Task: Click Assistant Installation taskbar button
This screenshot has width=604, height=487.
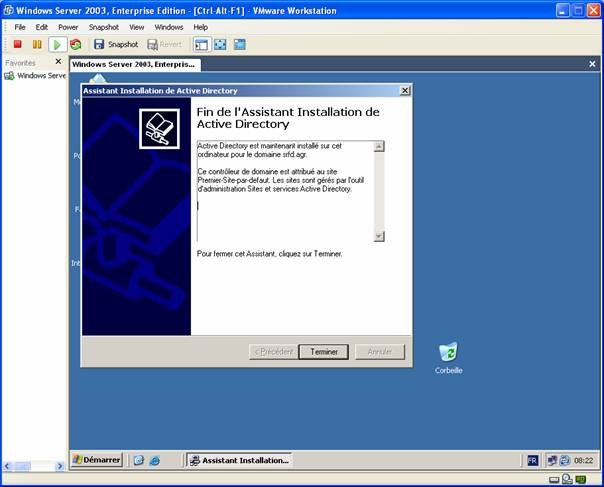Action: click(240, 460)
